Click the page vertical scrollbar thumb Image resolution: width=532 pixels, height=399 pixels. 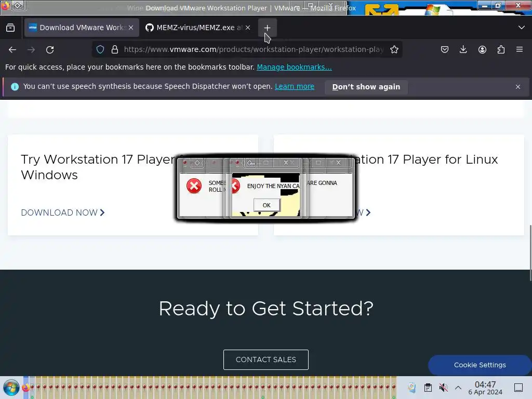coord(530,253)
